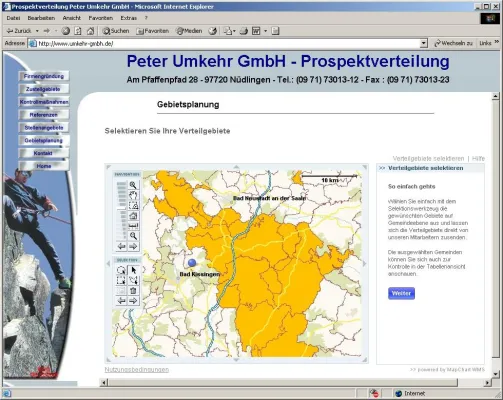Open the ? help menu
503x400 pixels.
click(146, 18)
